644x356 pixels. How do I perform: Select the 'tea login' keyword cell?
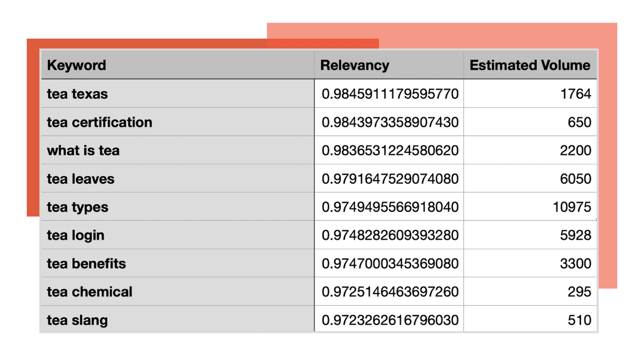(x=76, y=235)
